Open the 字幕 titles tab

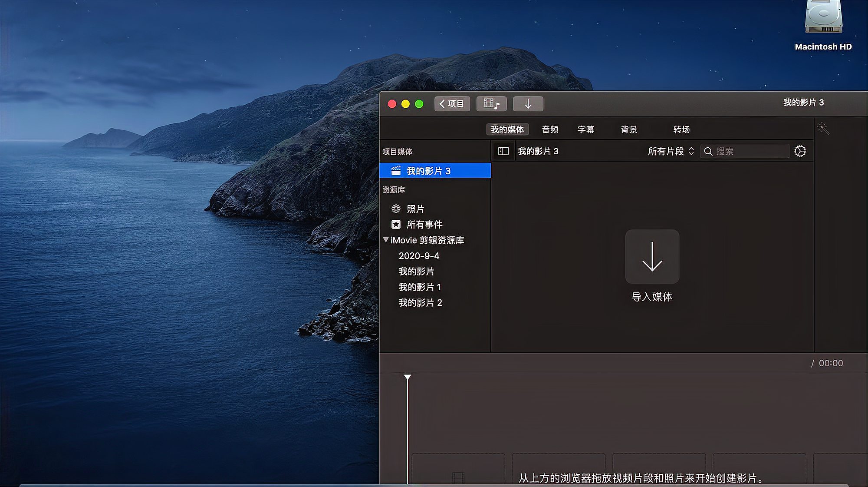pyautogui.click(x=586, y=129)
